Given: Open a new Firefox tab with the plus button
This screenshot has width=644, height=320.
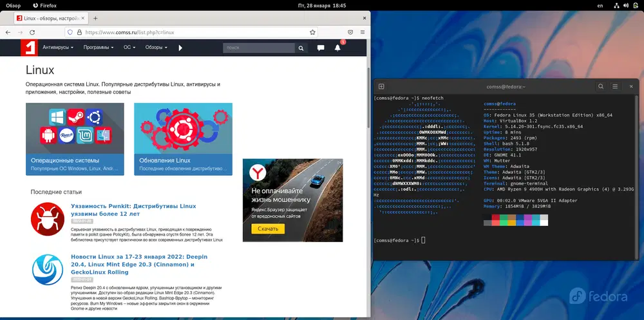Looking at the screenshot, I should (95, 18).
